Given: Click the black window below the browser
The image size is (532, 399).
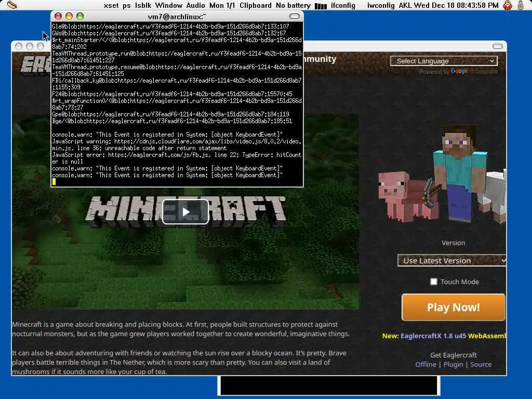Looking at the screenshot, I should (329, 386).
